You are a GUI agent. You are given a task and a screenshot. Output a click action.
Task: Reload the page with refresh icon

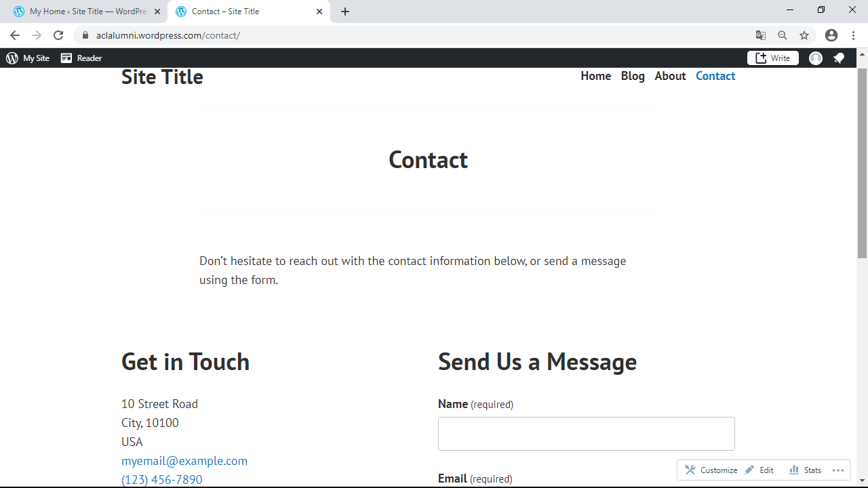click(58, 35)
